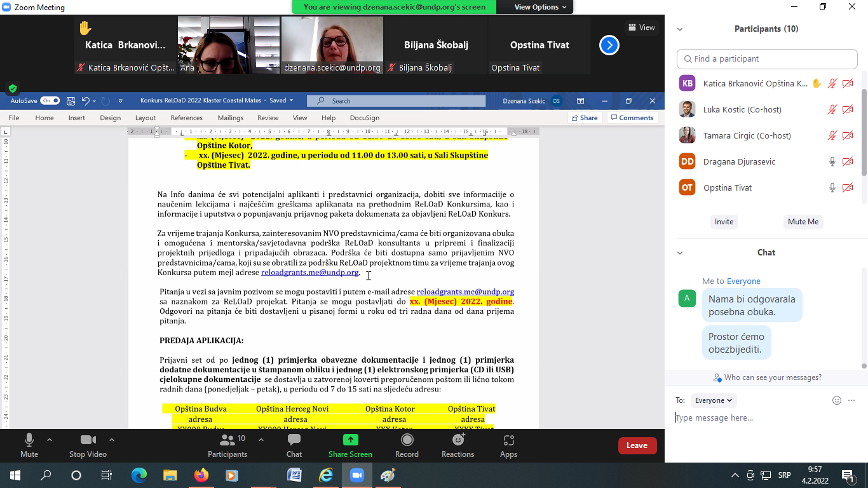Click the Share button in Word
This screenshot has height=488, width=868.
tap(585, 118)
